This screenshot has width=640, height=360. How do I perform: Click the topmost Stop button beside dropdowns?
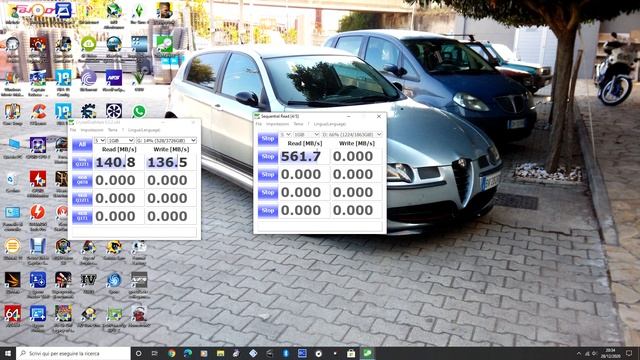click(268, 139)
